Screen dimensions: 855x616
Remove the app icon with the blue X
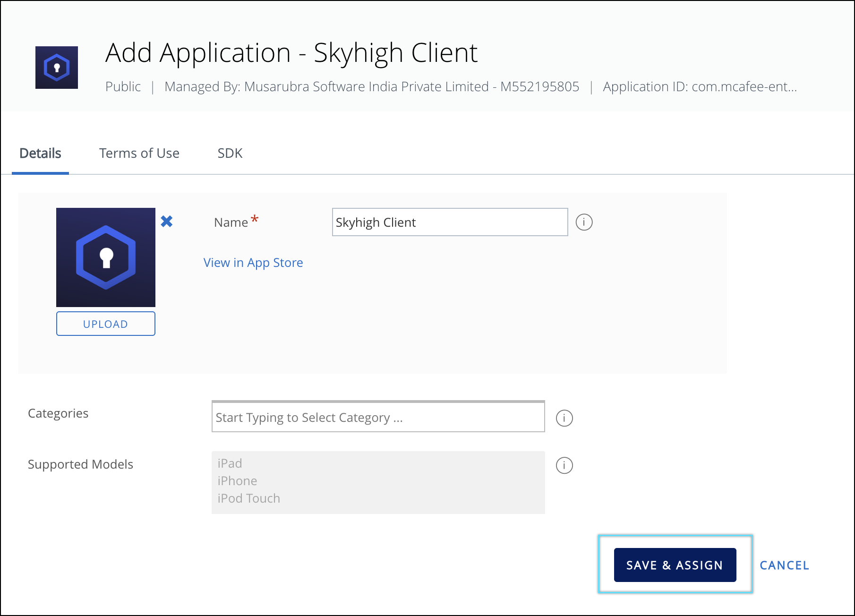click(x=167, y=221)
